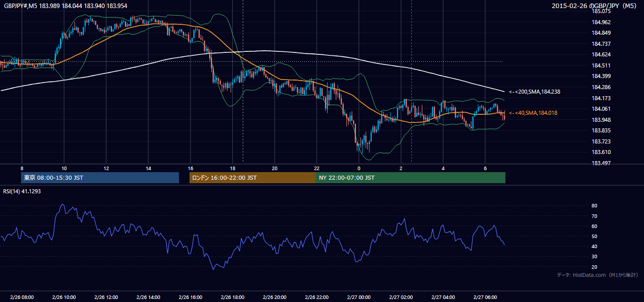
Task: Click the 2/27 06:00 date label
Action: [x=485, y=297]
